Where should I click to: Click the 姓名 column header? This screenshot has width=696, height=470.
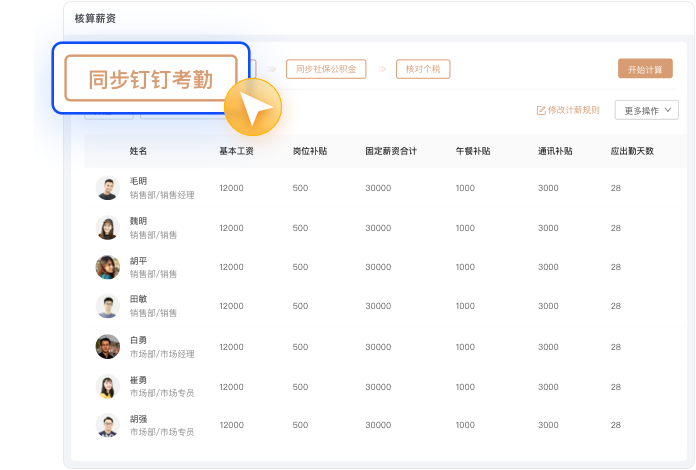coord(138,151)
